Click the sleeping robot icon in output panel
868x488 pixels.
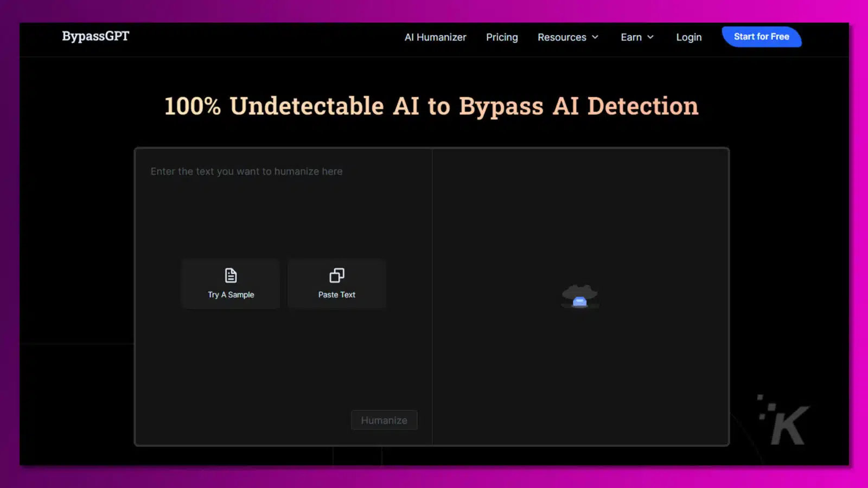[580, 296]
